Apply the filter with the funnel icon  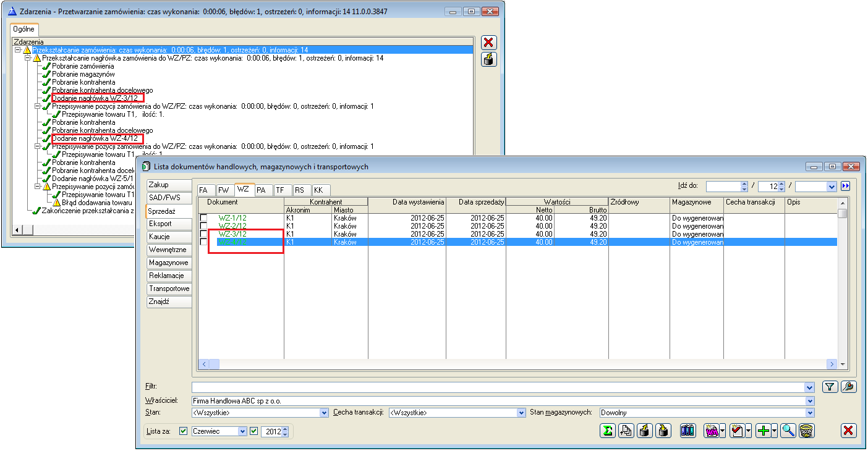(830, 387)
